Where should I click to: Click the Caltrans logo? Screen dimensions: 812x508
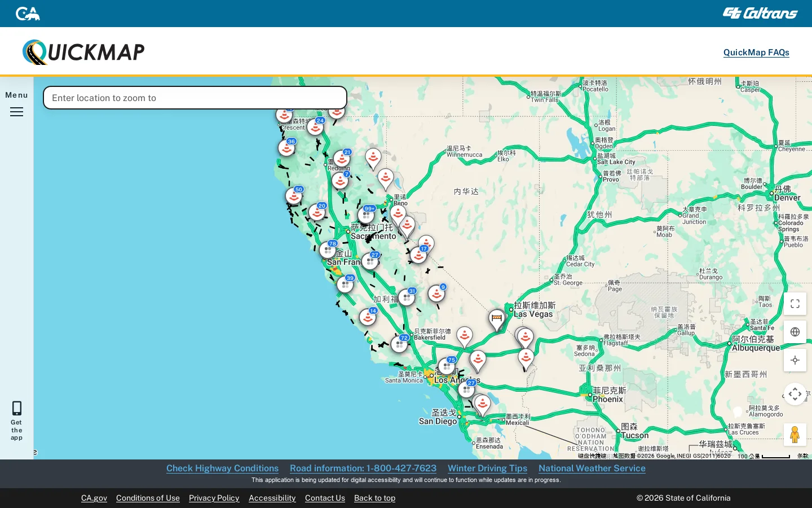click(x=760, y=13)
